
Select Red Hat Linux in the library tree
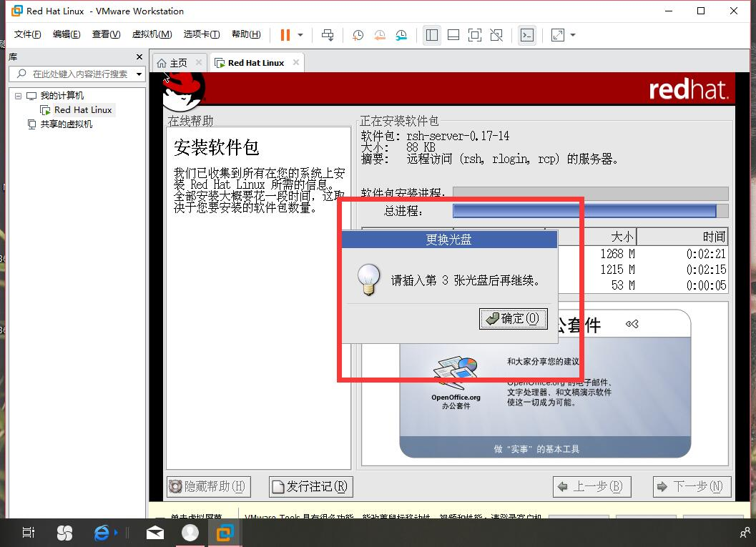83,110
